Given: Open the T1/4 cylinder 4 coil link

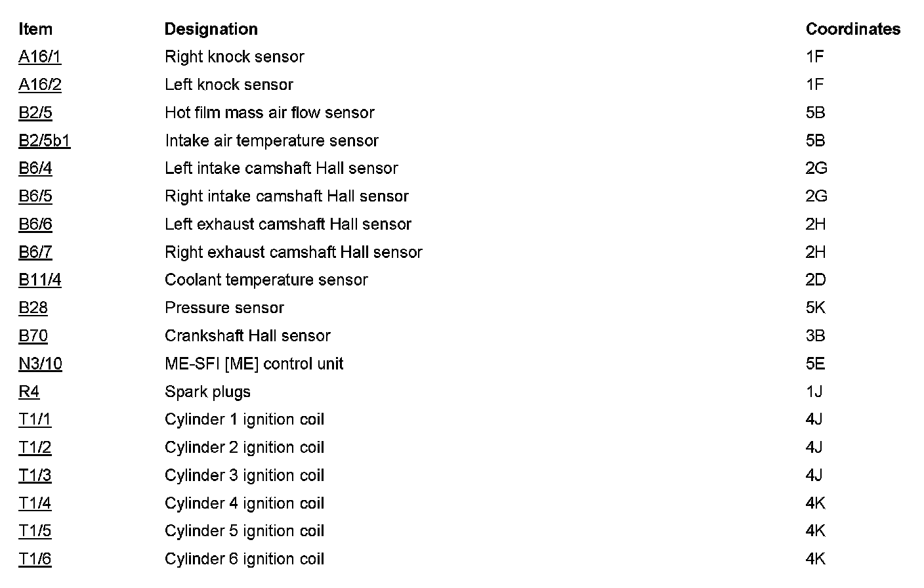Looking at the screenshot, I should [x=35, y=503].
